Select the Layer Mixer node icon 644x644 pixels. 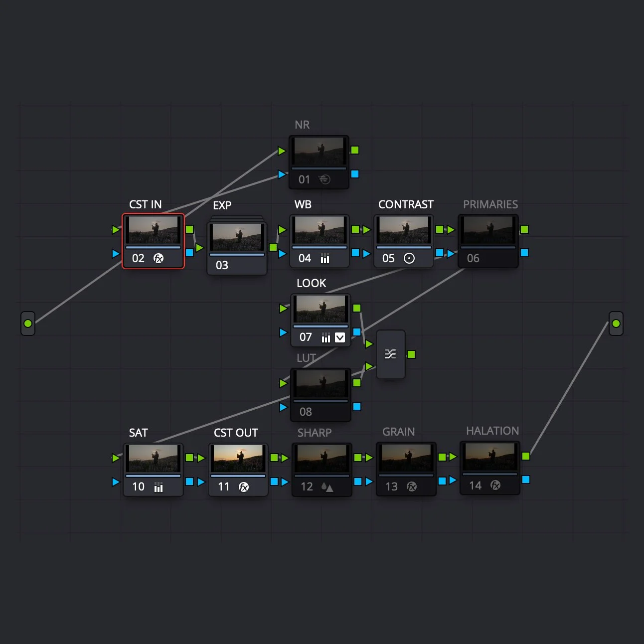[391, 353]
